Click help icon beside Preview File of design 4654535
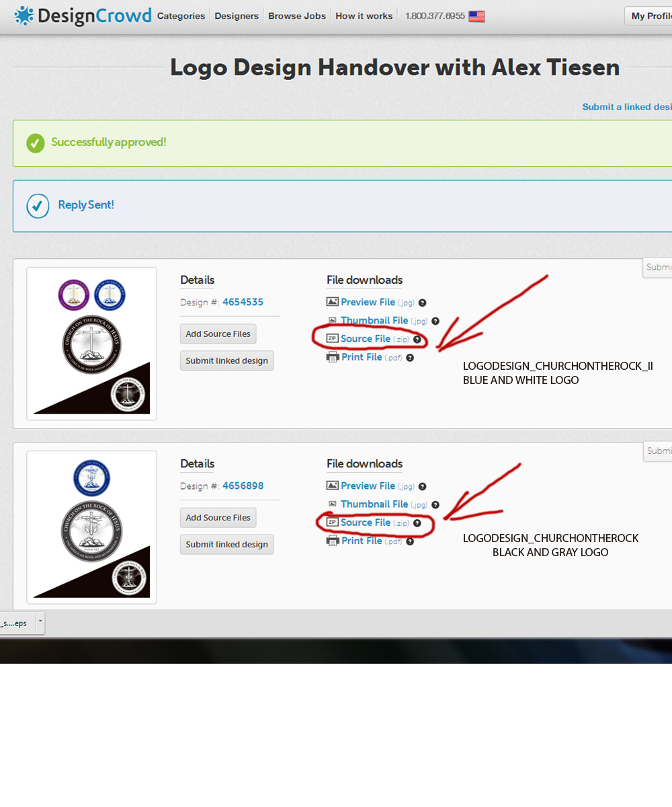The image size is (672, 807). 422,303
